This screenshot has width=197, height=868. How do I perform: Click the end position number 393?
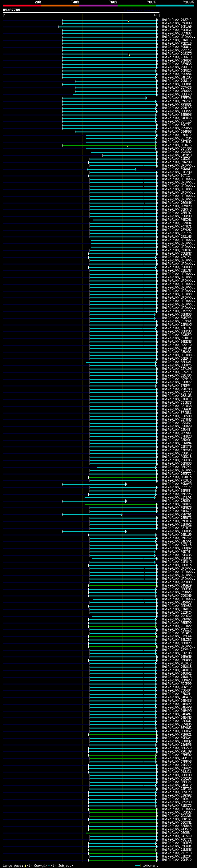[x=155, y=15]
